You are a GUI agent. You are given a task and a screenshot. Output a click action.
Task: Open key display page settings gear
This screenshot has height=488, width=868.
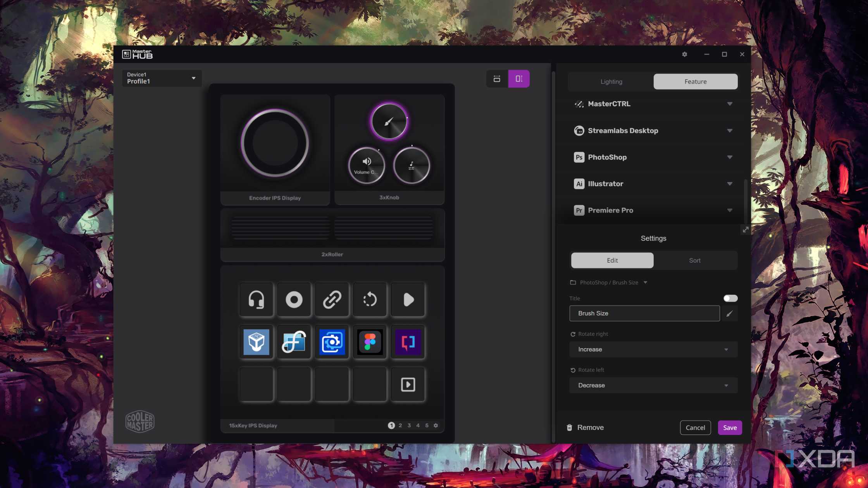(436, 425)
